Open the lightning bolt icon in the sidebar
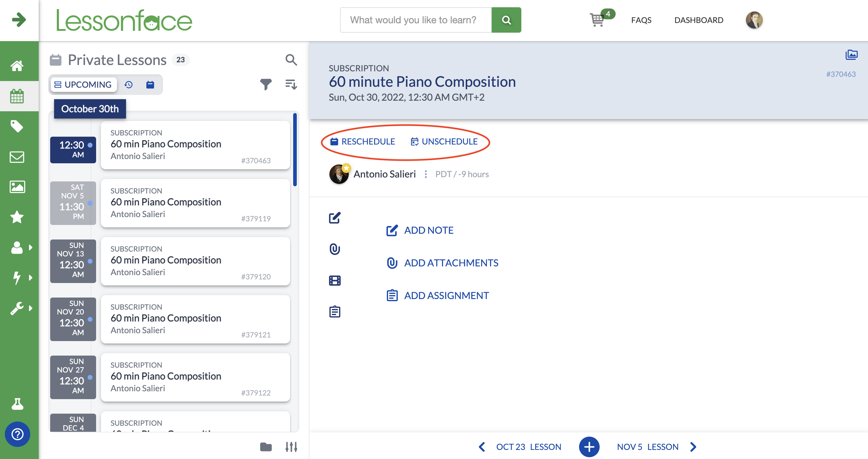This screenshot has width=868, height=459. [17, 278]
